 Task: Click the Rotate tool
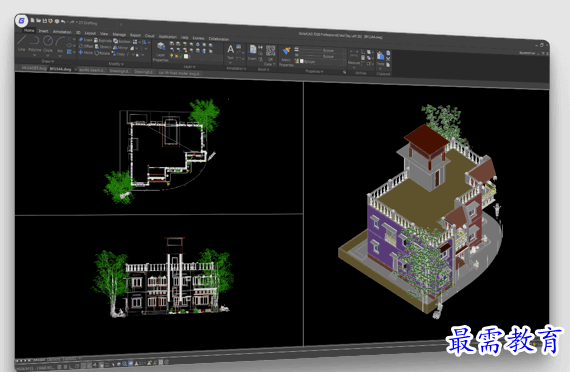(102, 53)
